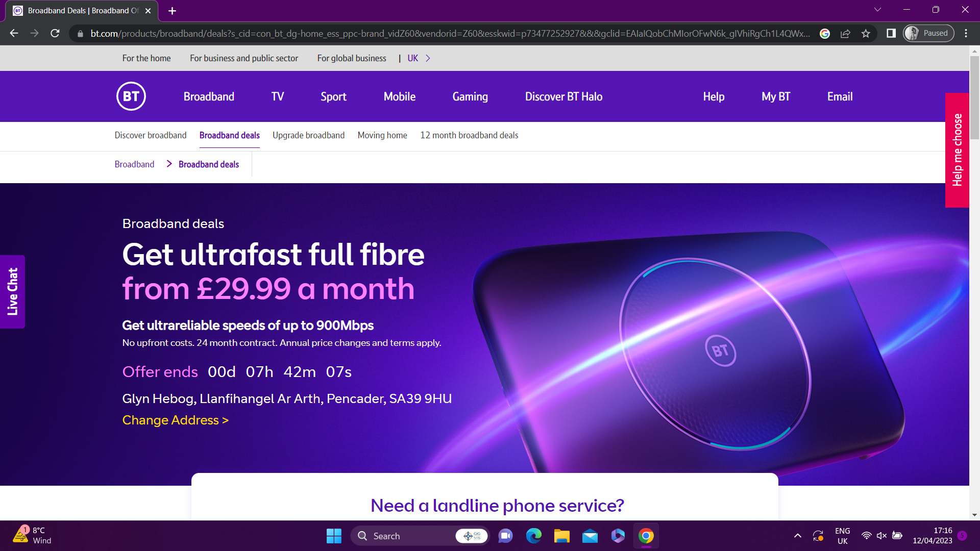Open Chrome three-dot menu
The width and height of the screenshot is (980, 551).
[966, 33]
